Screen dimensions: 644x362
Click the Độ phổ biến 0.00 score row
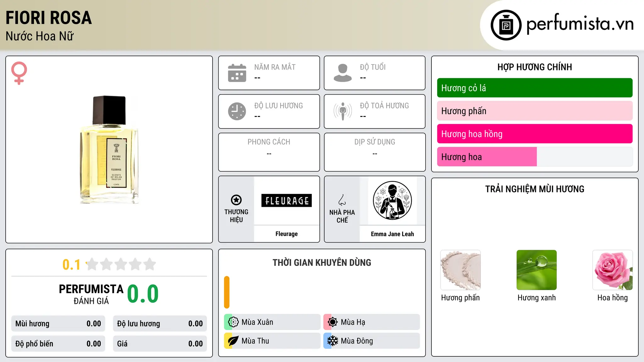pos(58,344)
